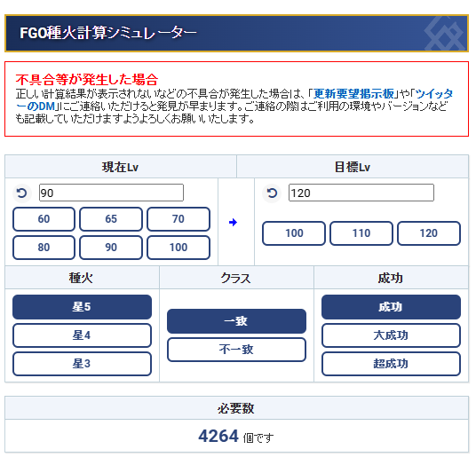Reset the target Lv field with its undo icon
The height and width of the screenshot is (457, 476).
272,193
